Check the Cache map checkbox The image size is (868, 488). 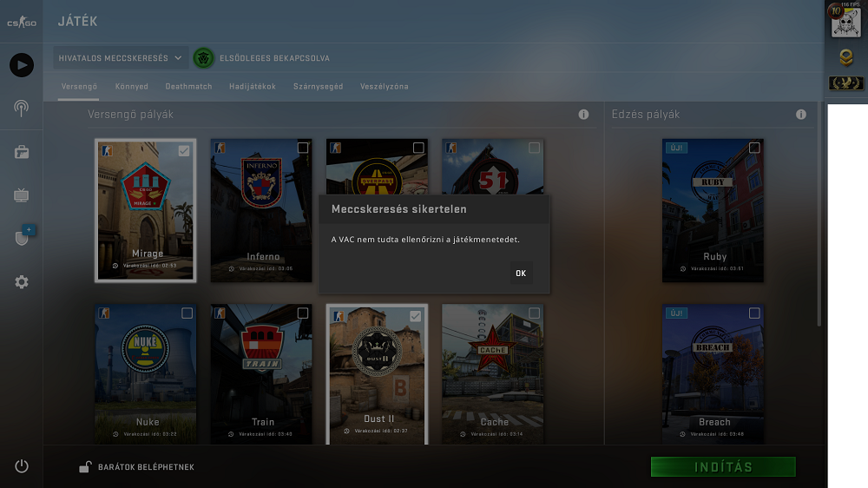click(534, 313)
